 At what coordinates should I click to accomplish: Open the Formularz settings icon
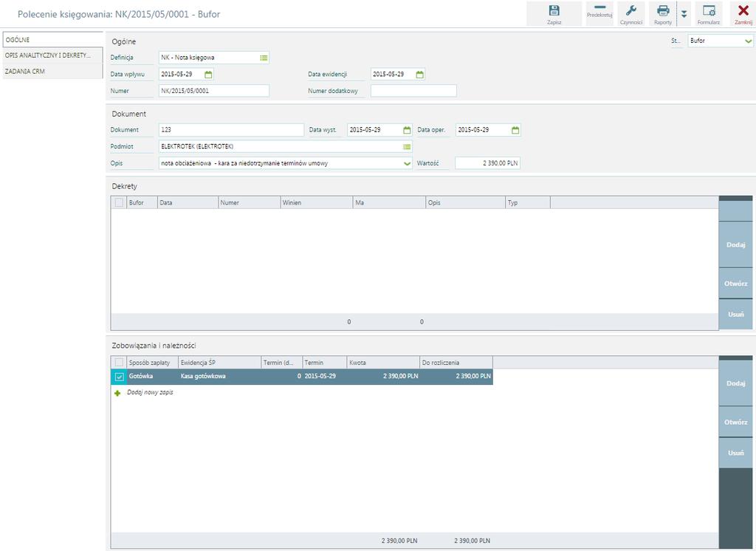click(708, 14)
